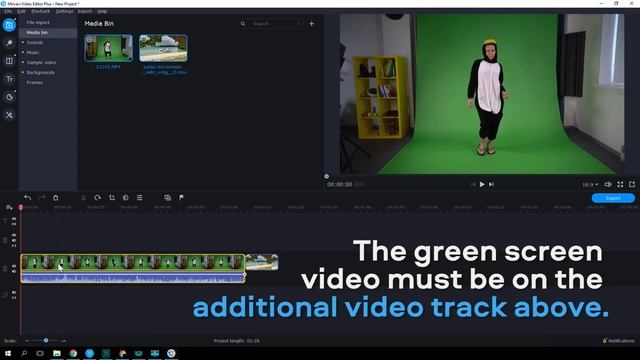The width and height of the screenshot is (640, 360).
Task: Click the search magnifier in Media Bin
Action: click(243, 24)
